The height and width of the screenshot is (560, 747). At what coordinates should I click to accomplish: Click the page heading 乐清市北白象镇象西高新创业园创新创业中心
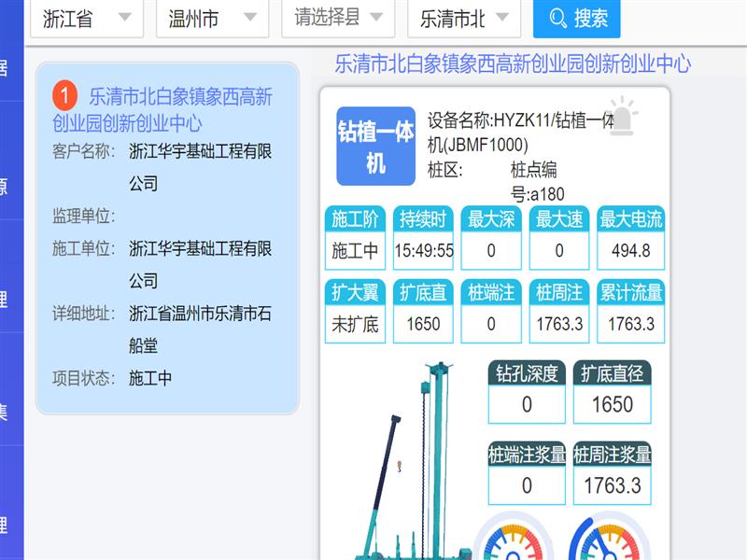pos(513,63)
